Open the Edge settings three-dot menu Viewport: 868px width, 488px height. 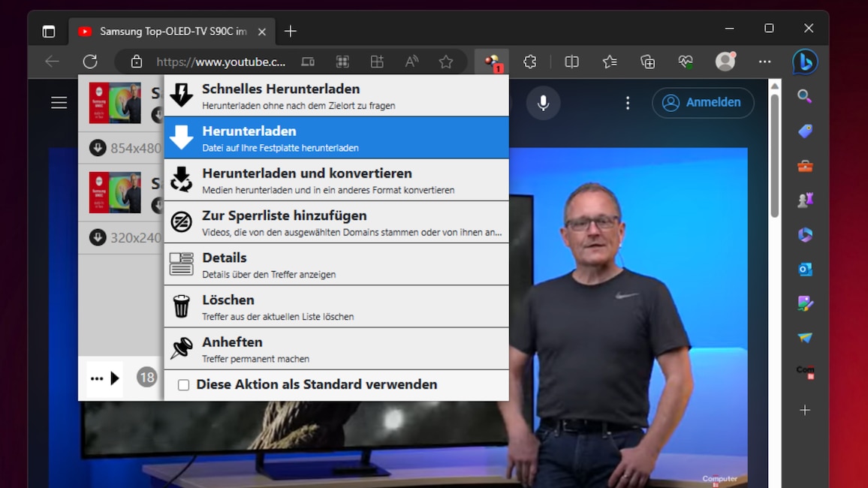coord(764,62)
